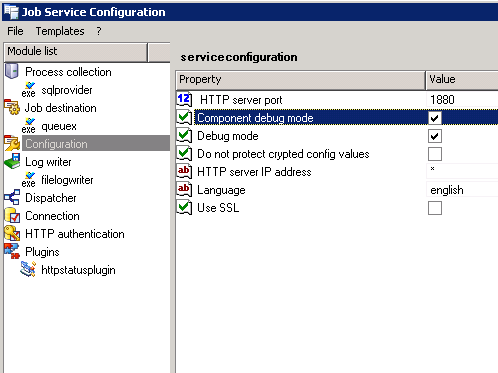Open the File menu
Screen dimensions: 498x373
click(x=15, y=31)
